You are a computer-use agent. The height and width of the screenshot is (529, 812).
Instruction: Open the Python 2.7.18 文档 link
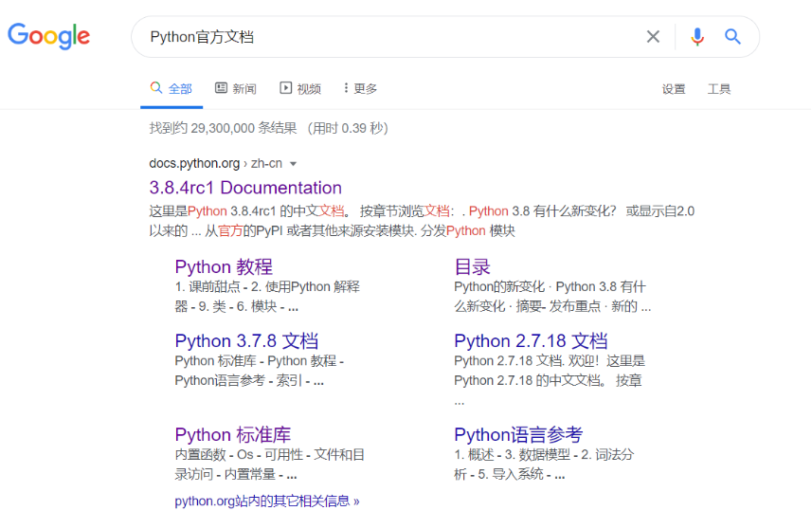531,341
